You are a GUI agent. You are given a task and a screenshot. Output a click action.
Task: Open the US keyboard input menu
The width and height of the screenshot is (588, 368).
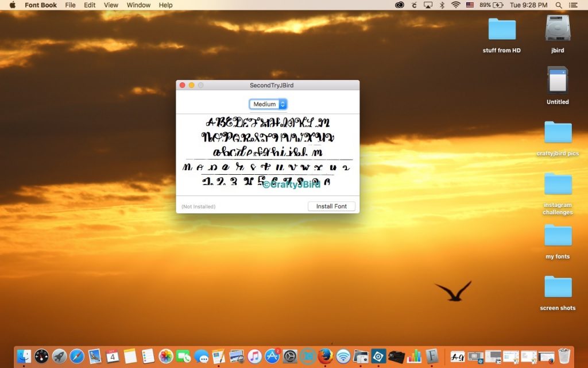click(470, 5)
